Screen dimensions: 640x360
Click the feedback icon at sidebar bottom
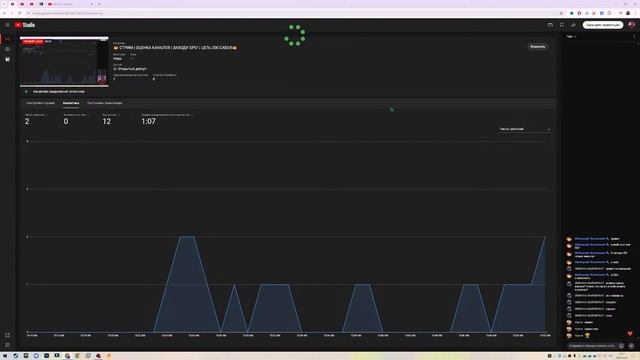tap(7, 345)
